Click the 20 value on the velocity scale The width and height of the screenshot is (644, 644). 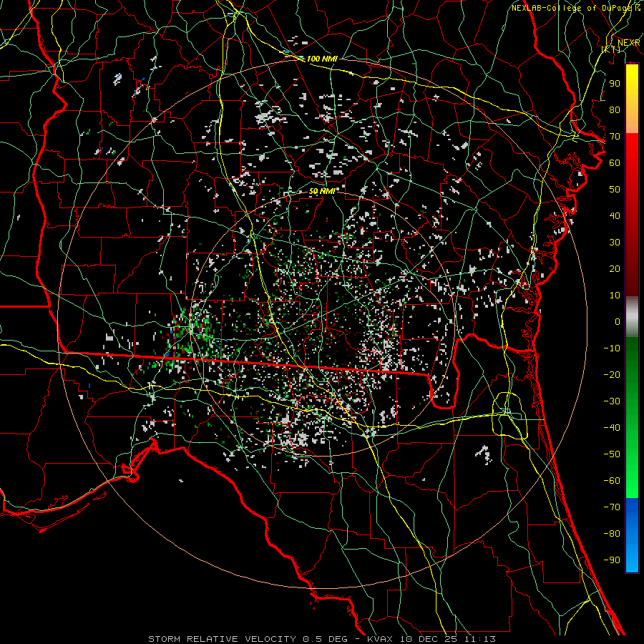pos(615,268)
